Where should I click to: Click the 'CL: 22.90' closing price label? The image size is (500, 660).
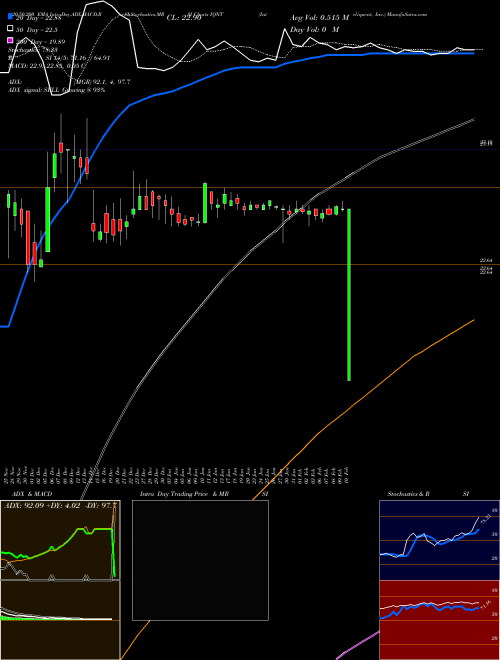184,18
